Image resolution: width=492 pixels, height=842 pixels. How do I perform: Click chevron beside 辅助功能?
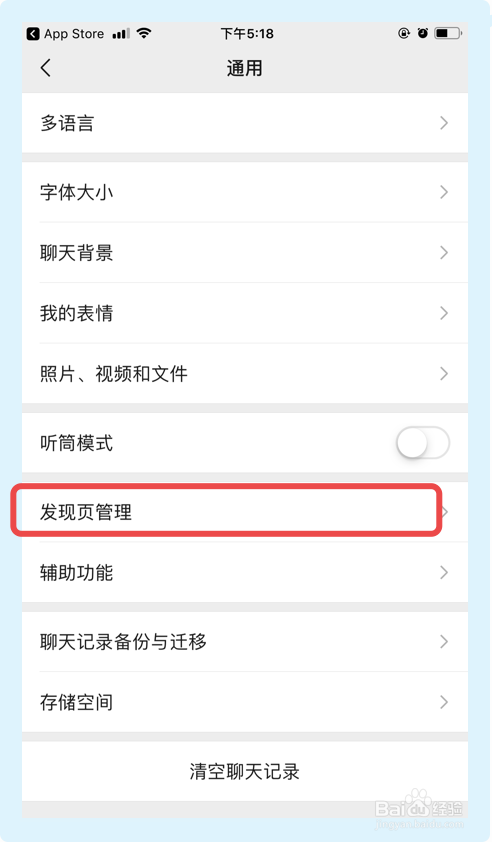tap(444, 572)
